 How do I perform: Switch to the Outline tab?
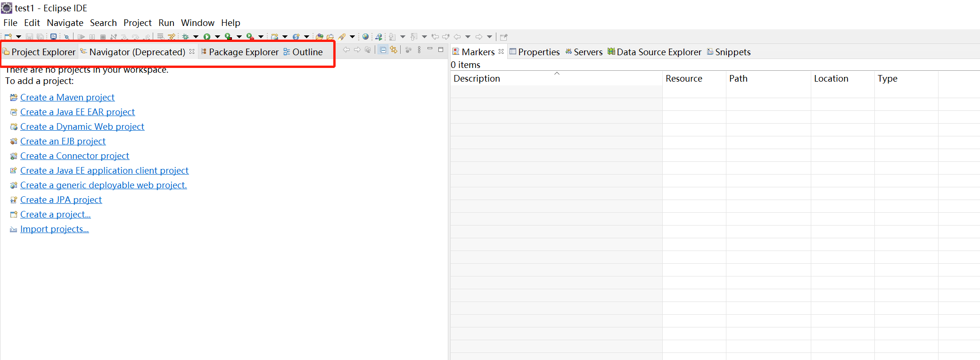tap(303, 52)
